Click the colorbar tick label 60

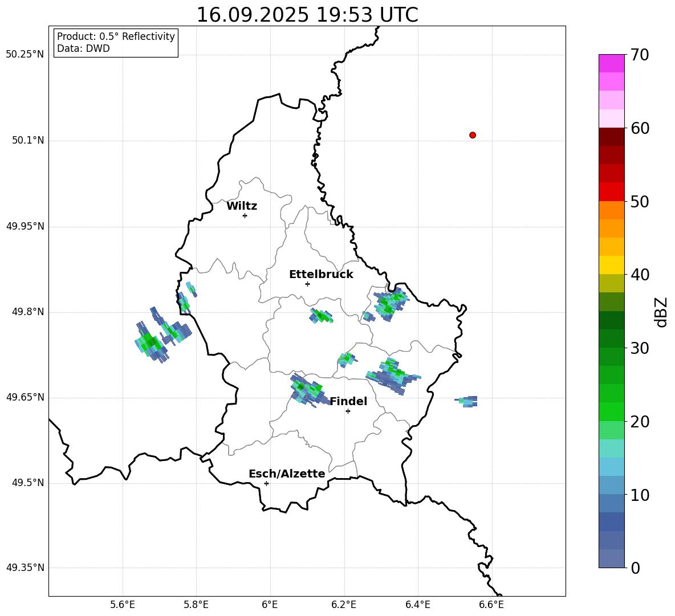(x=640, y=128)
